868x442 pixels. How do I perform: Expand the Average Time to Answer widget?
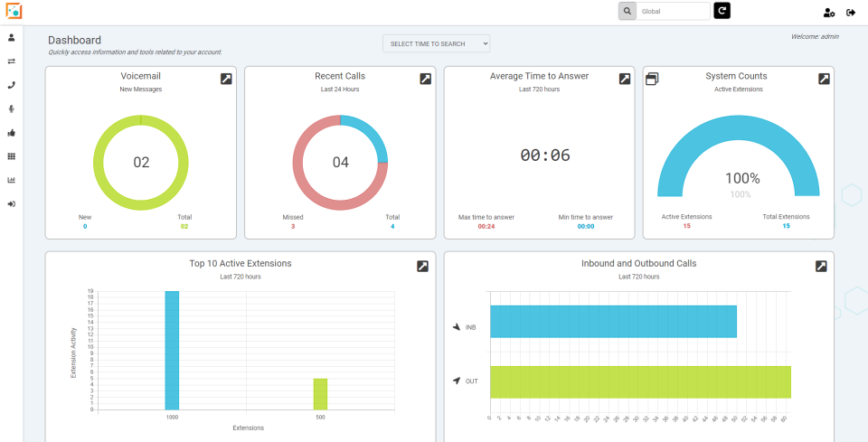(x=625, y=80)
